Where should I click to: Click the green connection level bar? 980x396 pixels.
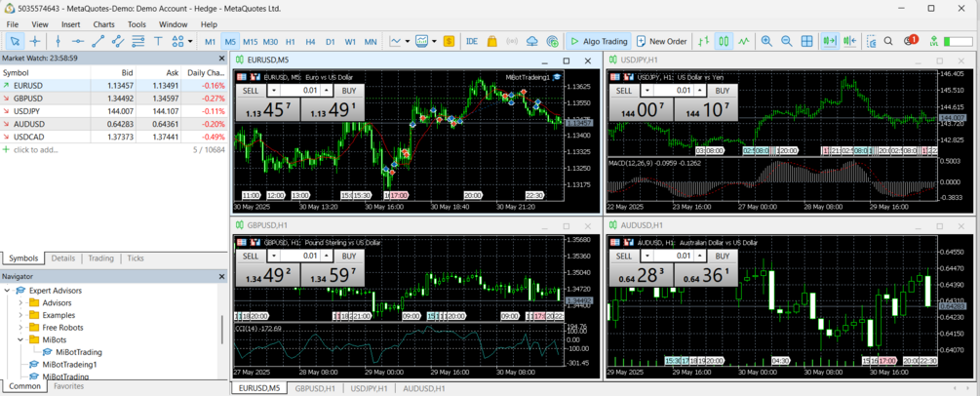958,41
